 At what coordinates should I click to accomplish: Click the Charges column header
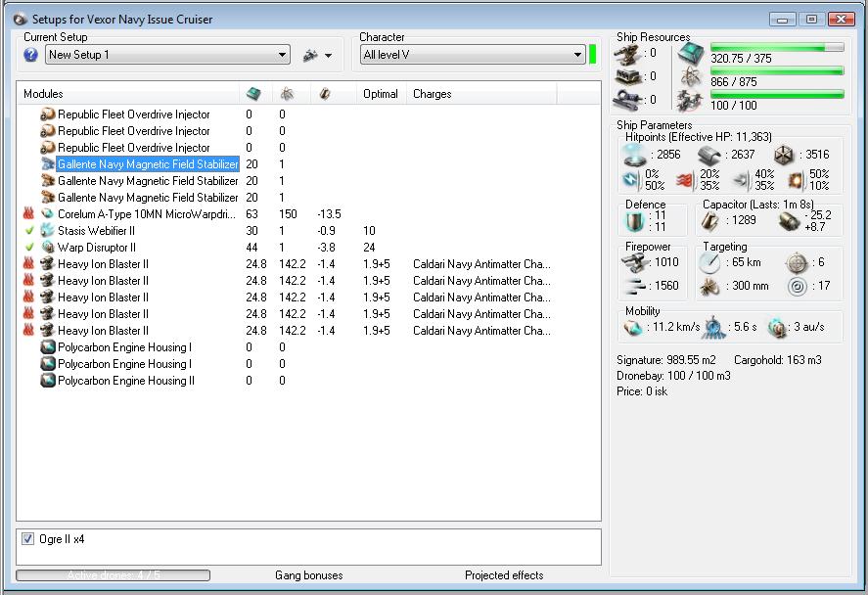[432, 94]
